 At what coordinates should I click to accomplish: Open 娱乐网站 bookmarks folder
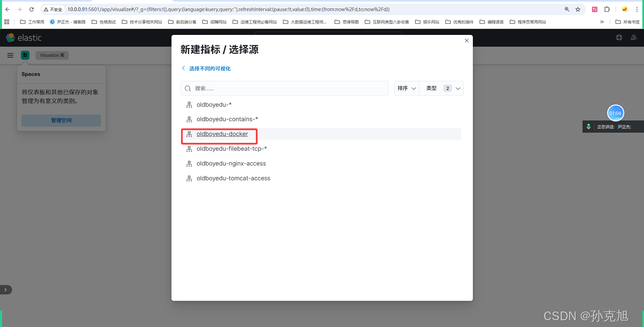click(x=427, y=22)
